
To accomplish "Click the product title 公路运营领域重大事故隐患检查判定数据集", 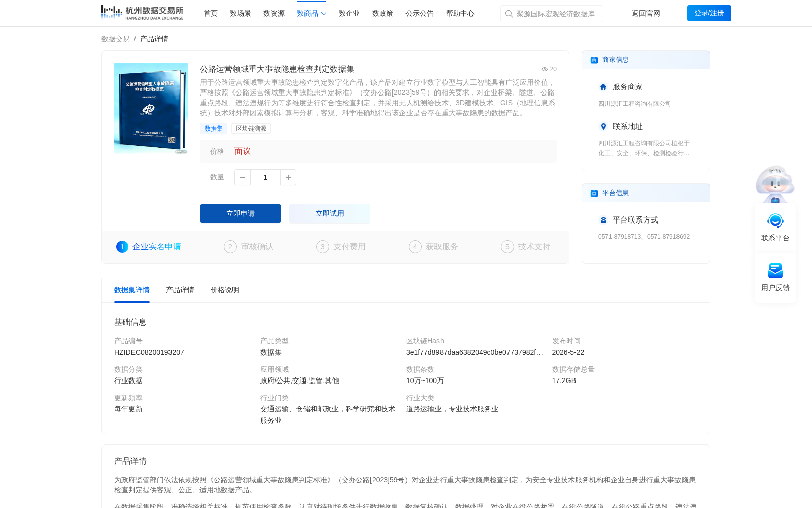I will point(277,69).
